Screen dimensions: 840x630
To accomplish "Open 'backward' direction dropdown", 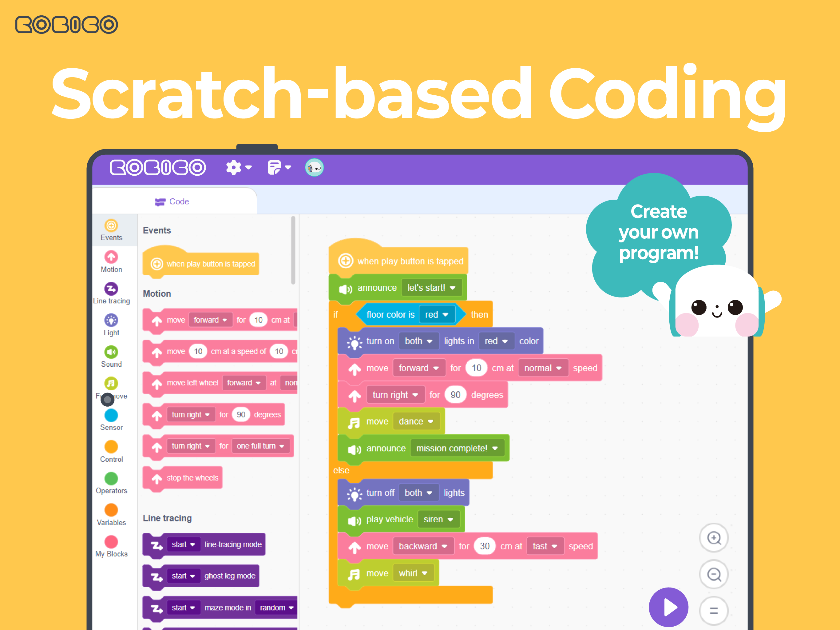I will coord(423,546).
